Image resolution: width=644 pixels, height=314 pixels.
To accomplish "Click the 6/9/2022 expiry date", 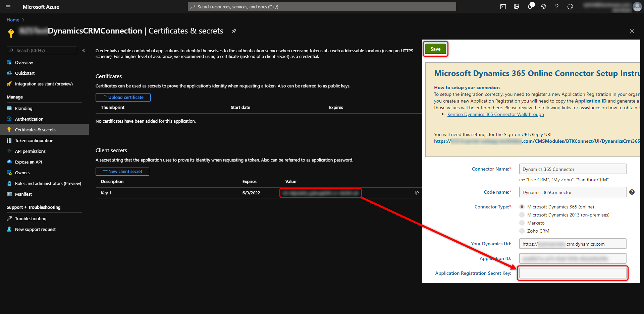I will 251,193.
